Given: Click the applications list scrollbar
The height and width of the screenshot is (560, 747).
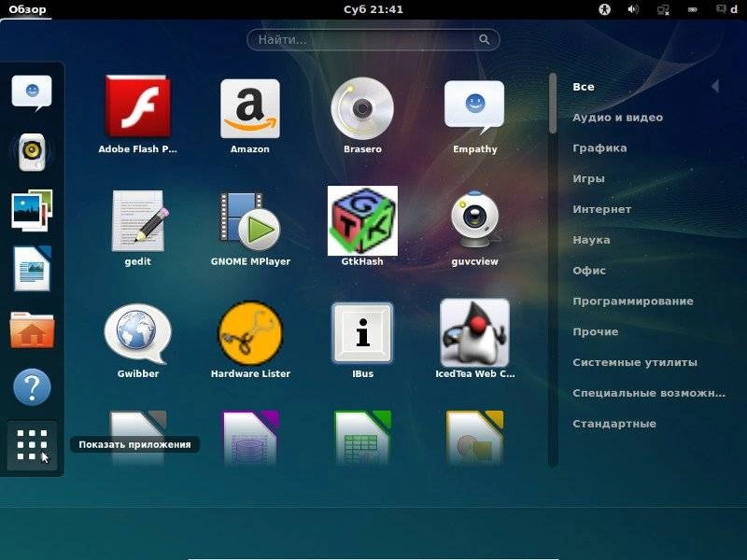Looking at the screenshot, I should pyautogui.click(x=553, y=270).
